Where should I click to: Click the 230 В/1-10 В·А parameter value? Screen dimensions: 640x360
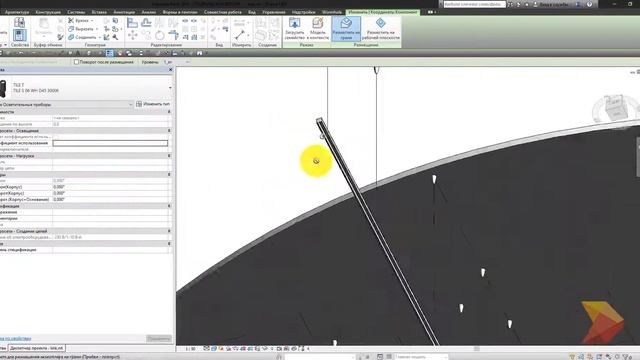click(68, 237)
